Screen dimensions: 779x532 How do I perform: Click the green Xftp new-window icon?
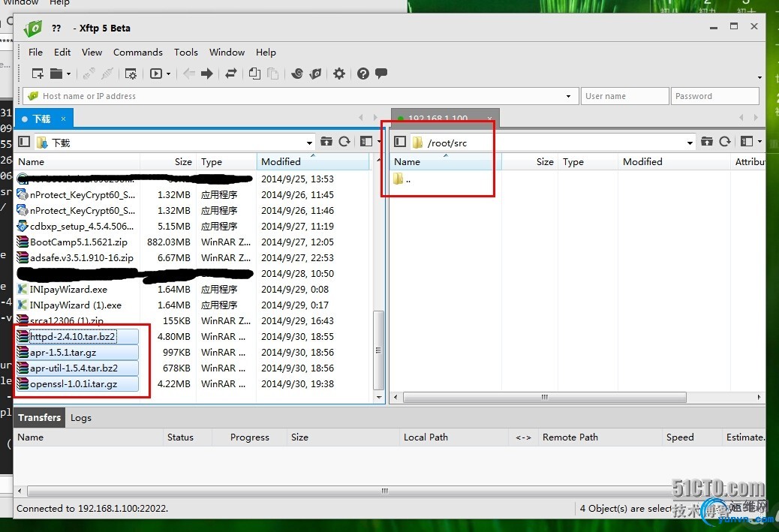(315, 74)
